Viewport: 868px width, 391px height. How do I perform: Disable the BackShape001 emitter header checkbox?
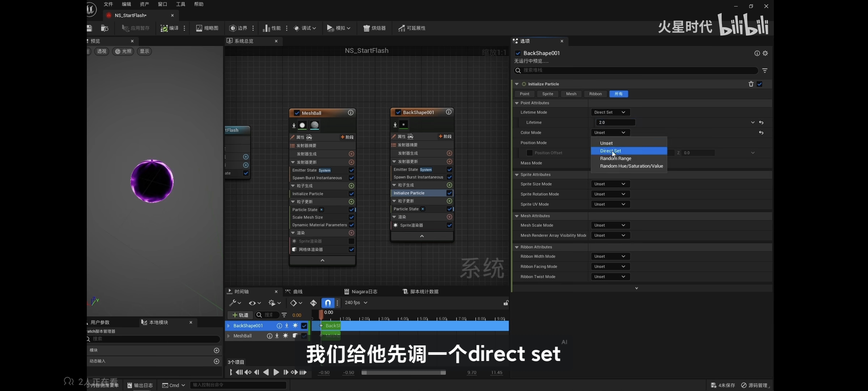[x=398, y=112]
